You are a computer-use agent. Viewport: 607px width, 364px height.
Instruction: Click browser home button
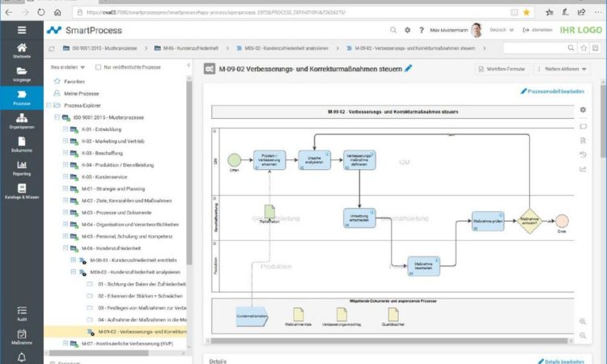[x=57, y=12]
